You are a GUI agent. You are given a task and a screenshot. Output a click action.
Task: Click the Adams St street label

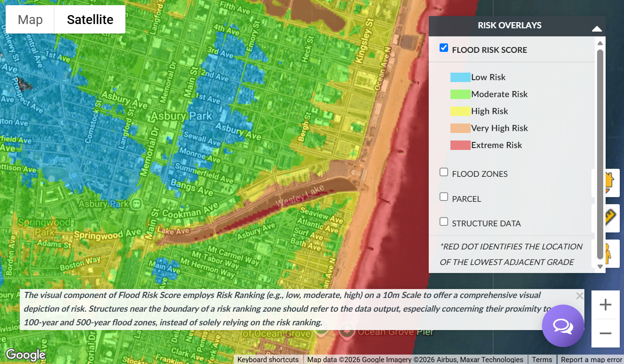click(x=54, y=244)
